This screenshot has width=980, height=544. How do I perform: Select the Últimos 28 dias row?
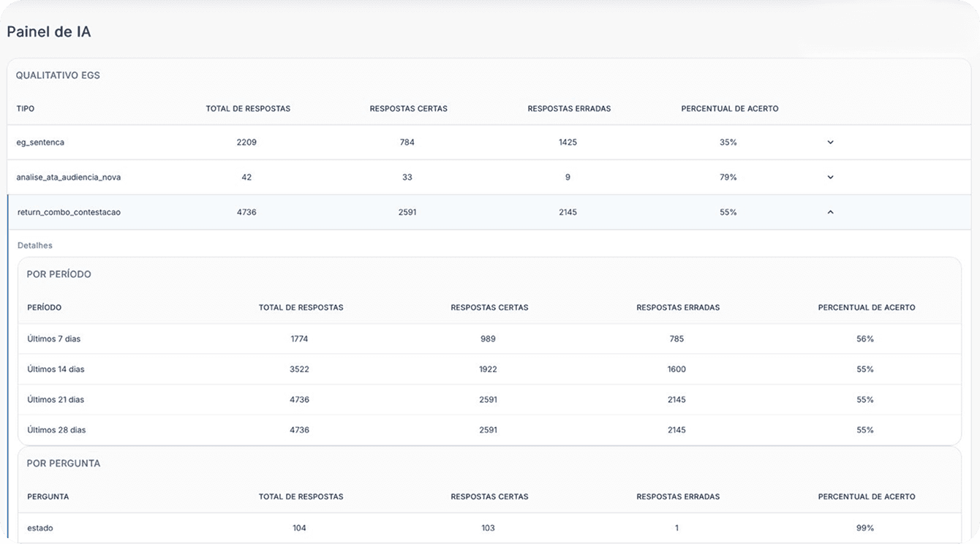coord(489,430)
